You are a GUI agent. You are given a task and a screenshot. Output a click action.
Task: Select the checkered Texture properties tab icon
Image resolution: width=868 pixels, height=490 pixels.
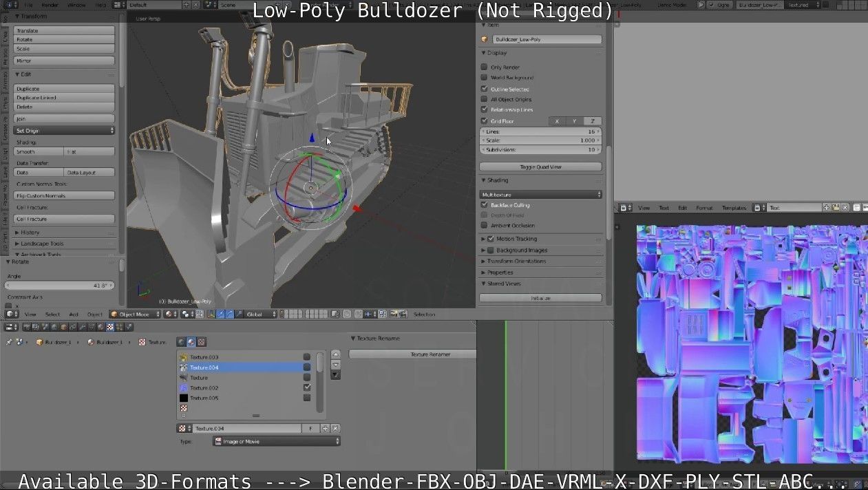pos(110,327)
